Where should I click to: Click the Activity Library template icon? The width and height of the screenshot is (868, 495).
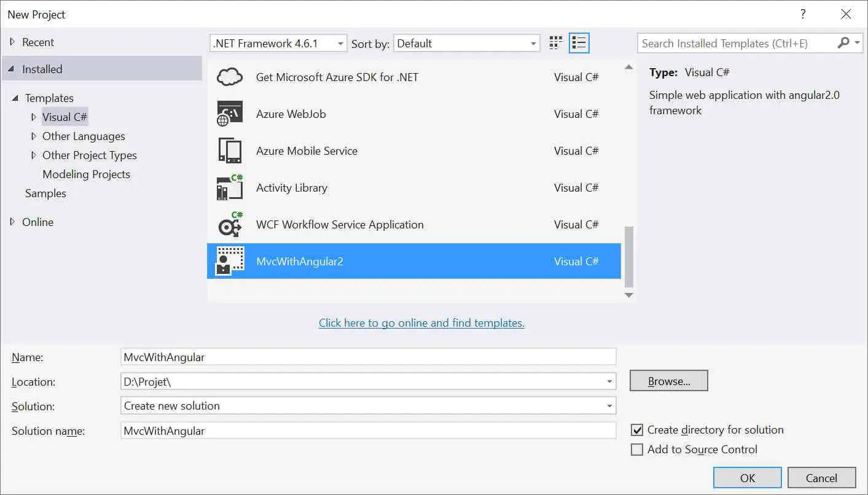[x=230, y=187]
